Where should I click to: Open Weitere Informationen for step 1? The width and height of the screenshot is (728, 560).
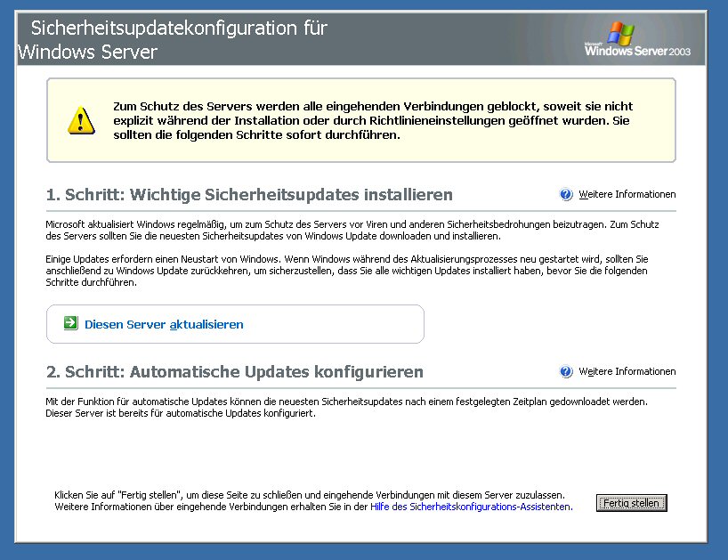point(627,195)
